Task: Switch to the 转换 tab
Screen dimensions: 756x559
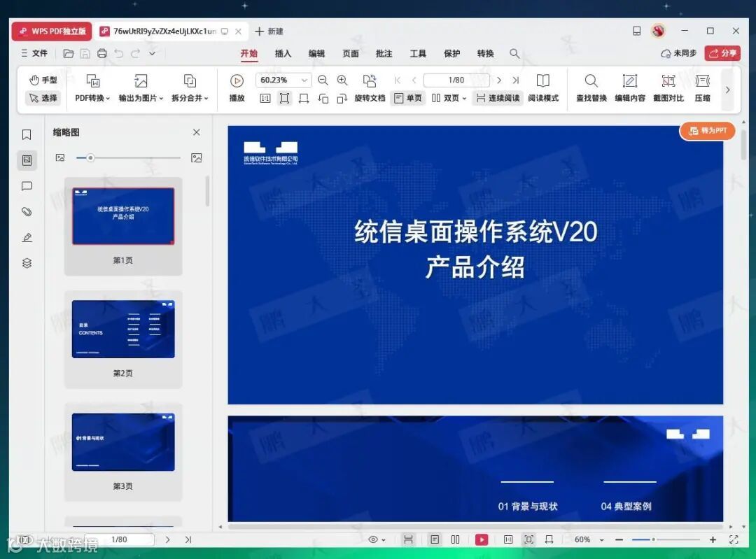Action: (486, 53)
